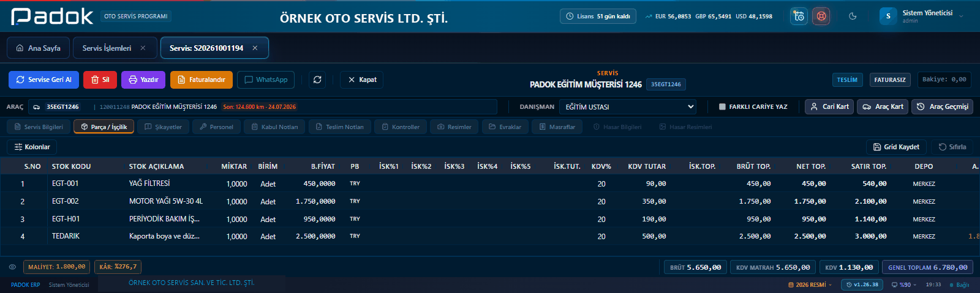Viewport: 980px width, 293px height.
Task: Click the Kapat close button
Action: pyautogui.click(x=362, y=80)
